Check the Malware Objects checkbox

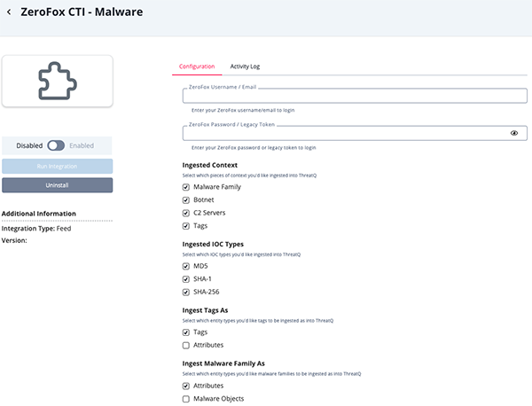pos(186,399)
